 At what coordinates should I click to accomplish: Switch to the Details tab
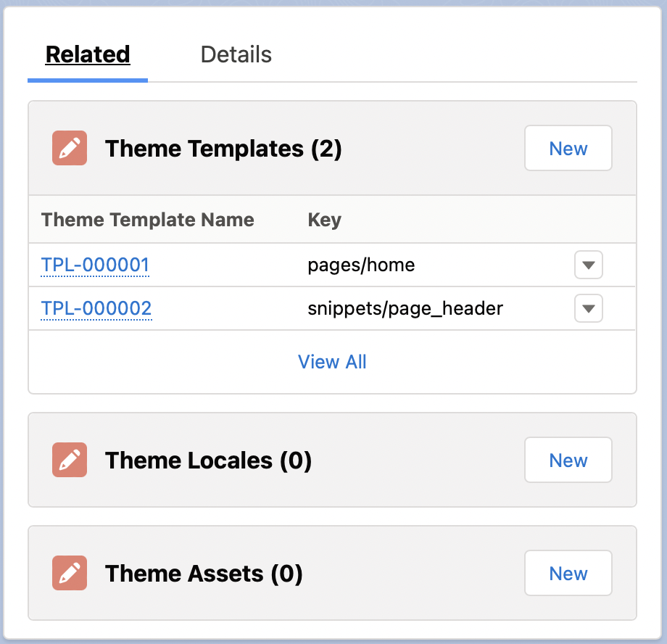[x=236, y=54]
